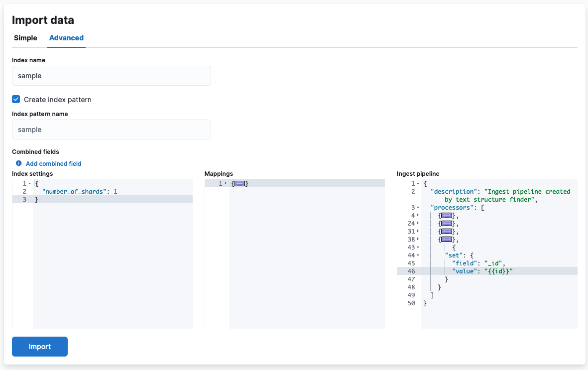
Task: Open folded processor block on line 31
Action: coord(446,232)
